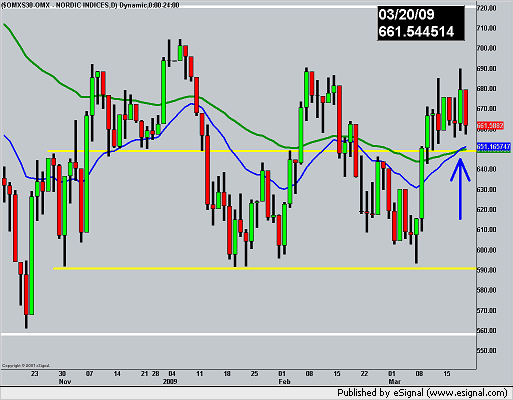This screenshot has height=400, width=513.
Task: Click the 22 date label on time axis
Action: click(x=364, y=374)
